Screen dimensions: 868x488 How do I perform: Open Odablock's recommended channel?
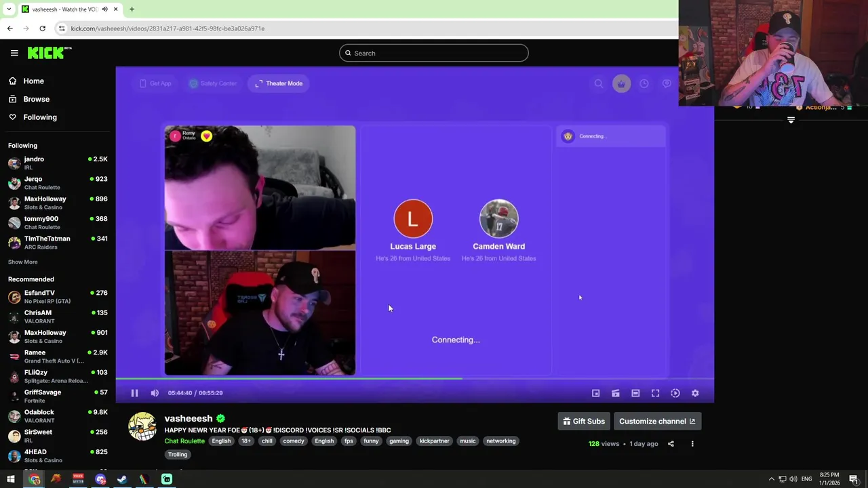(58, 416)
